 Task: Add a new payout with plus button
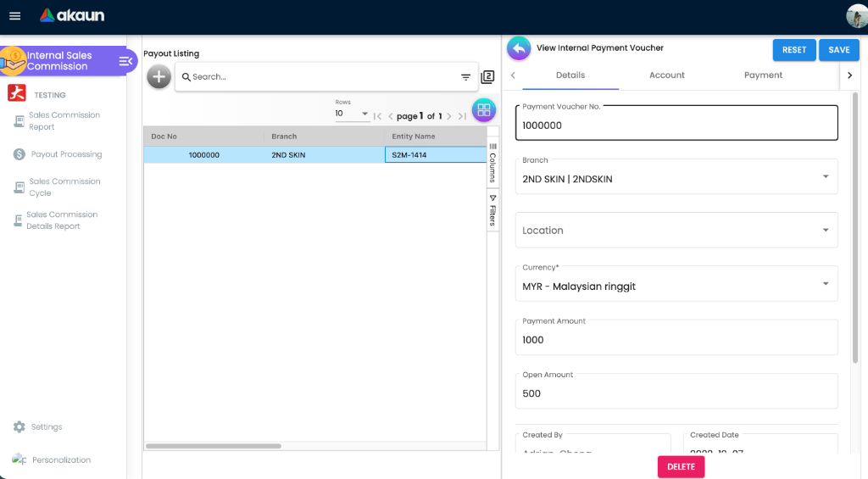(x=159, y=77)
